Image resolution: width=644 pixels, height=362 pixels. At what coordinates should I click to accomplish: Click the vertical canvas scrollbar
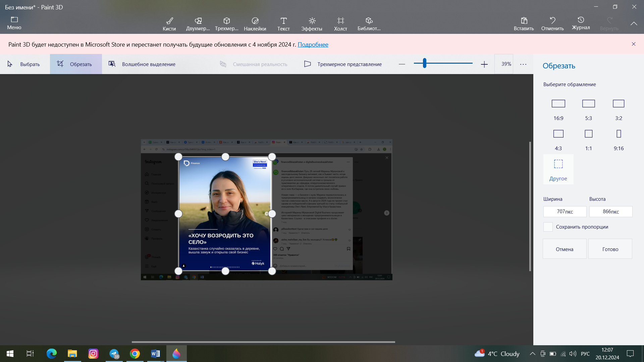530,206
